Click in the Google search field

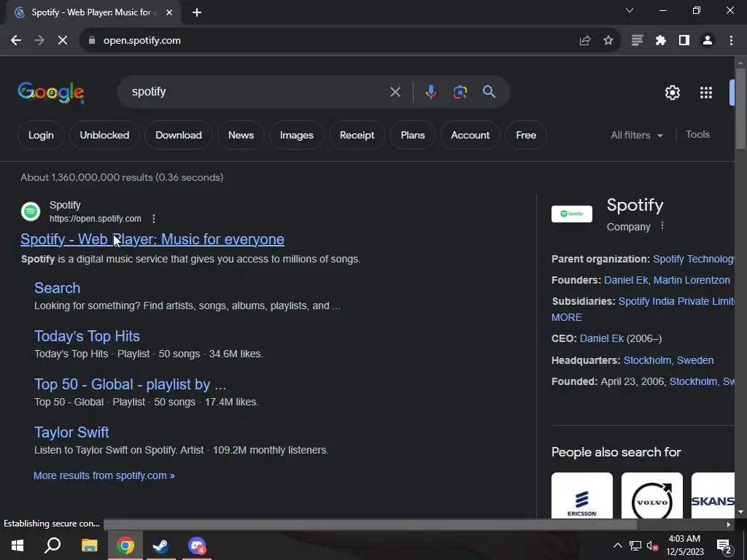[258, 92]
